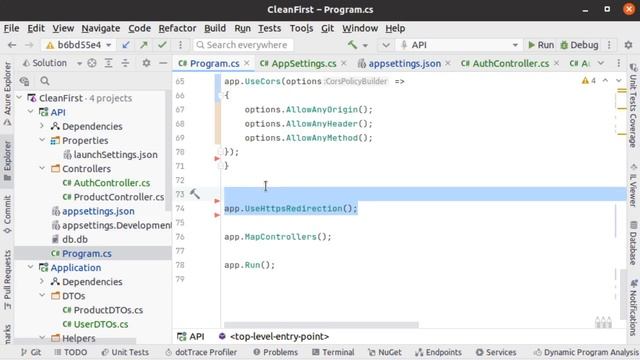The image size is (640, 360).
Task: Hide the Solution panel with minus icon
Action: click(163, 63)
